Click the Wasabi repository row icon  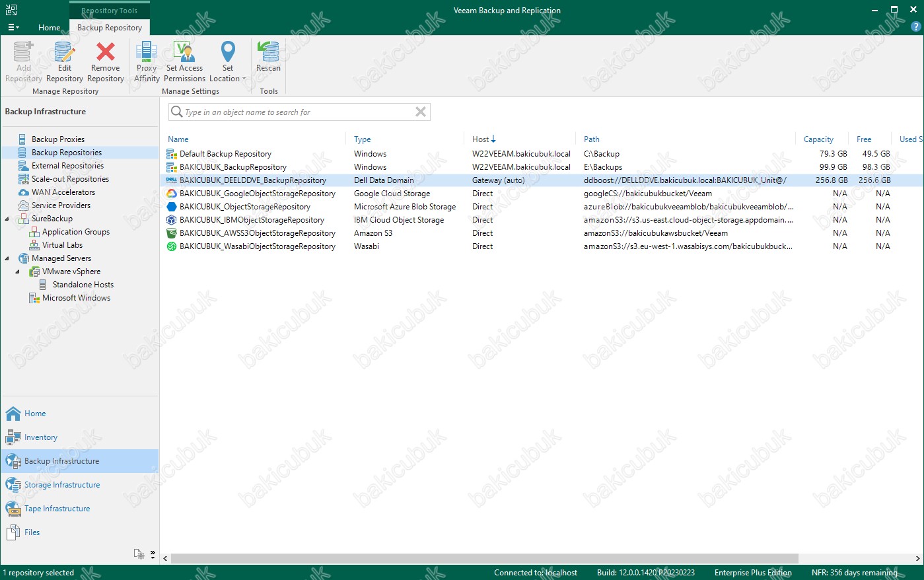171,246
